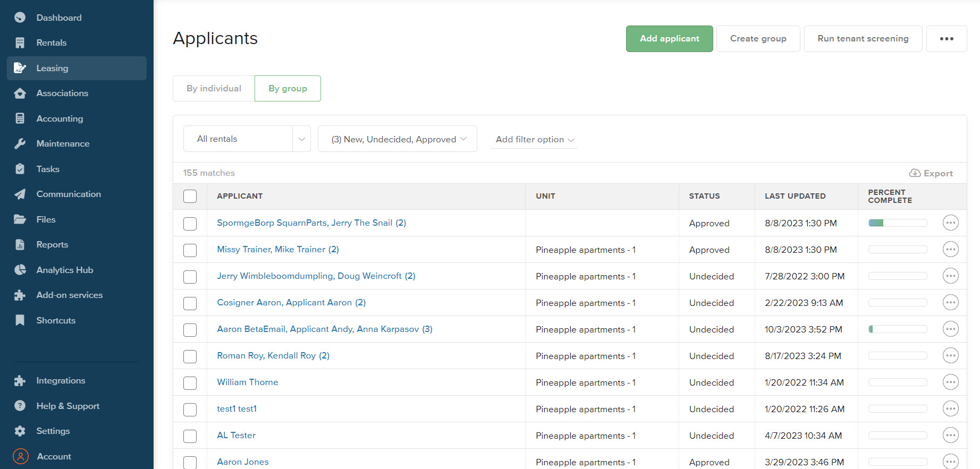Expand the Add filter option dropdown
The height and width of the screenshot is (469, 980).
pos(534,140)
